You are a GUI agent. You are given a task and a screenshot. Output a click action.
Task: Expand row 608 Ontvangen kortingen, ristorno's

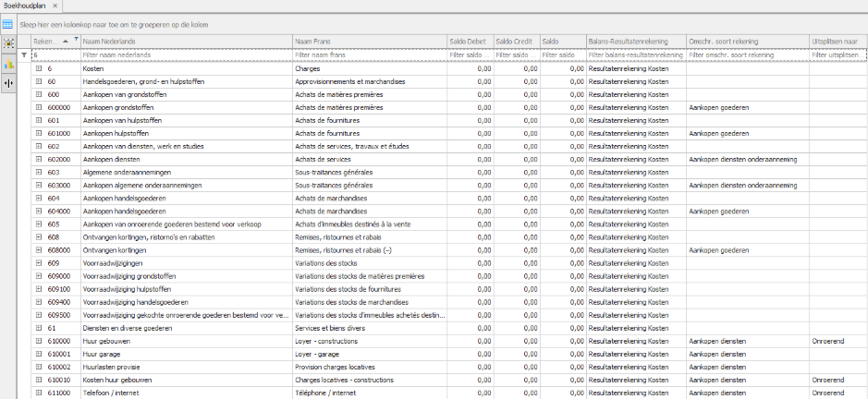click(39, 237)
